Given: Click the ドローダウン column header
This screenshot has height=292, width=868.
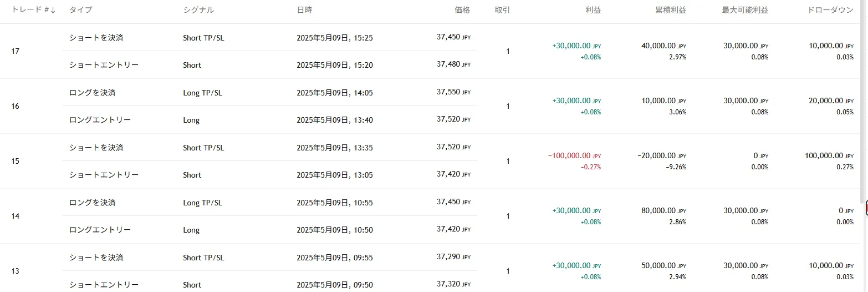Looking at the screenshot, I should [x=831, y=10].
